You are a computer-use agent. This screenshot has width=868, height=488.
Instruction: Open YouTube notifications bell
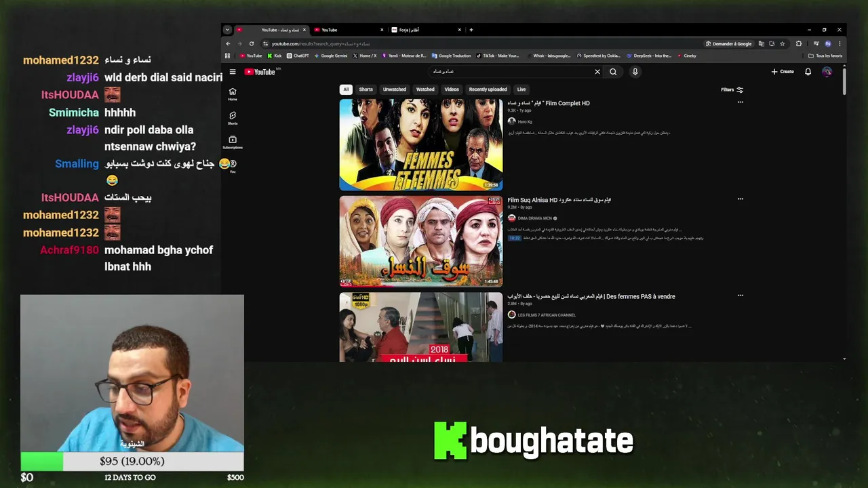(808, 72)
